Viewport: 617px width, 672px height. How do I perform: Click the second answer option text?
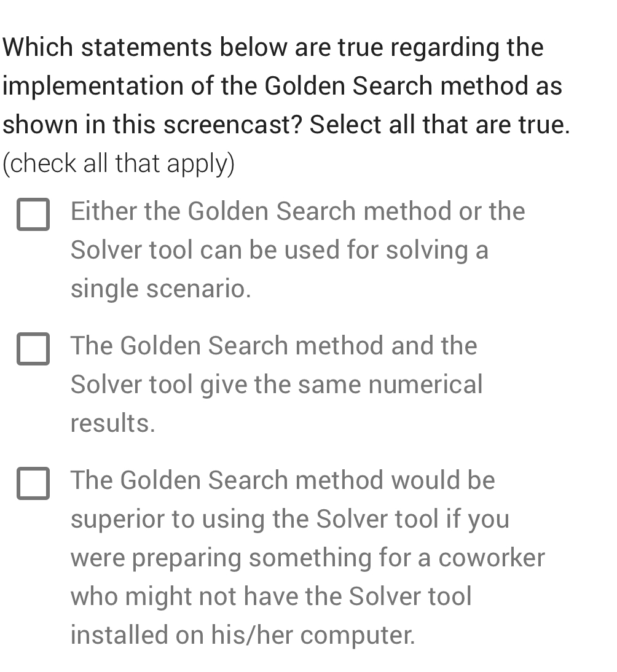[x=277, y=384]
